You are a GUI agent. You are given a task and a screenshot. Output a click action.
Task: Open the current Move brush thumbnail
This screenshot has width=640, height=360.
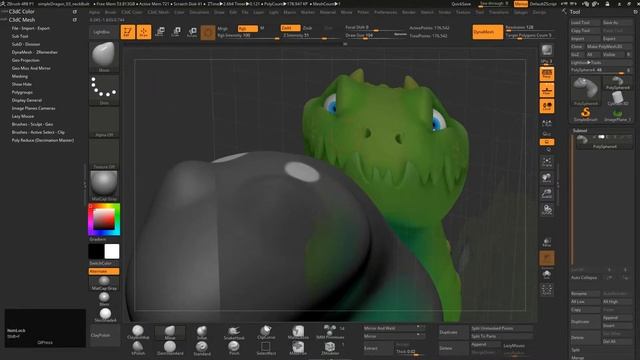point(104,56)
